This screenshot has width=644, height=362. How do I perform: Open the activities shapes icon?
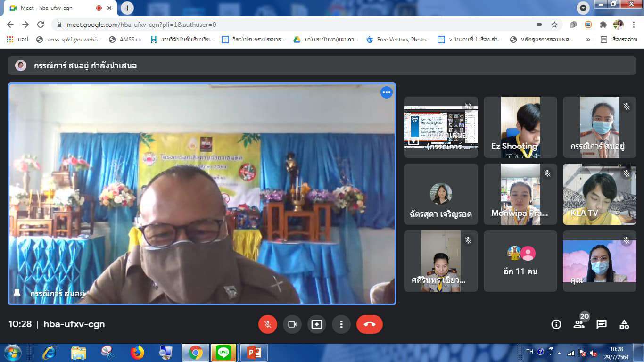[x=624, y=324]
